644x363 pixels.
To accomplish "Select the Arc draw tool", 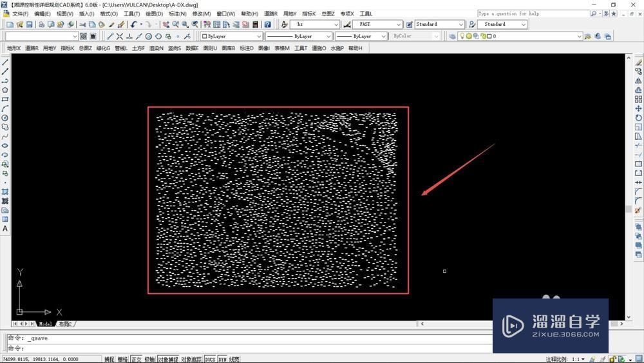I will click(5, 108).
